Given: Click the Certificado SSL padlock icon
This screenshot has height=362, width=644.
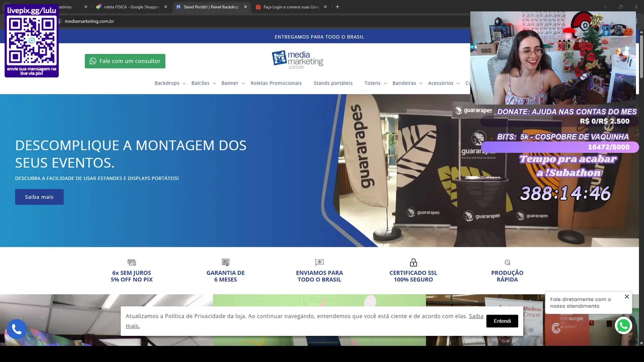Looking at the screenshot, I should pos(414,262).
